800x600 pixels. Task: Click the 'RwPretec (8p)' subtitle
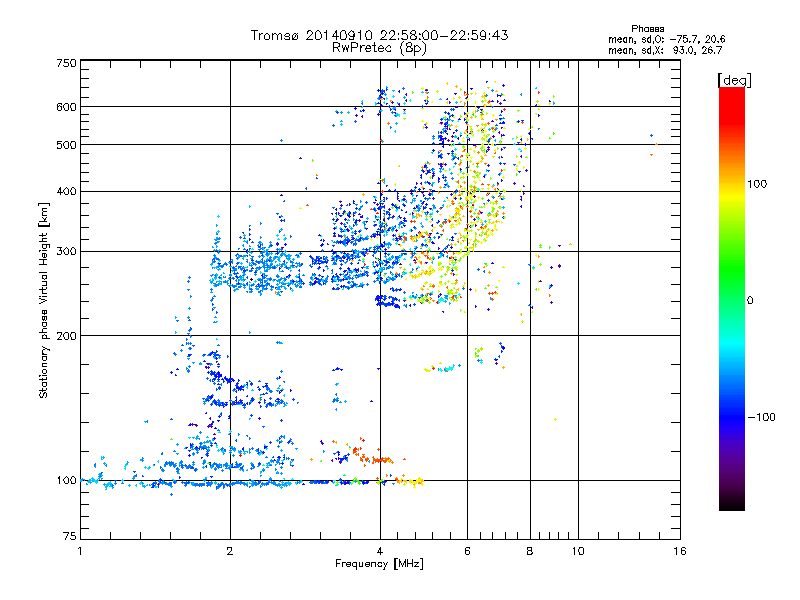coord(379,48)
